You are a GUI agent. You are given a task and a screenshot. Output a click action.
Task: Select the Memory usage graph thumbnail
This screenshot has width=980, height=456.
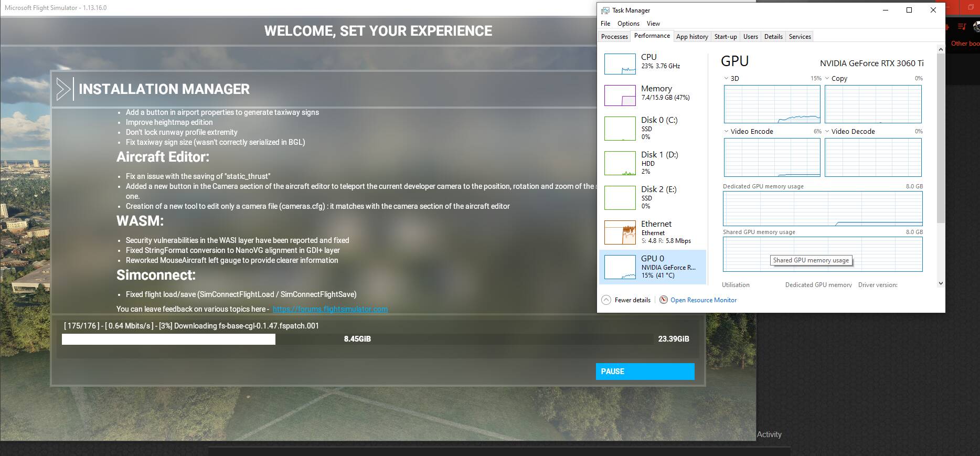(x=620, y=96)
